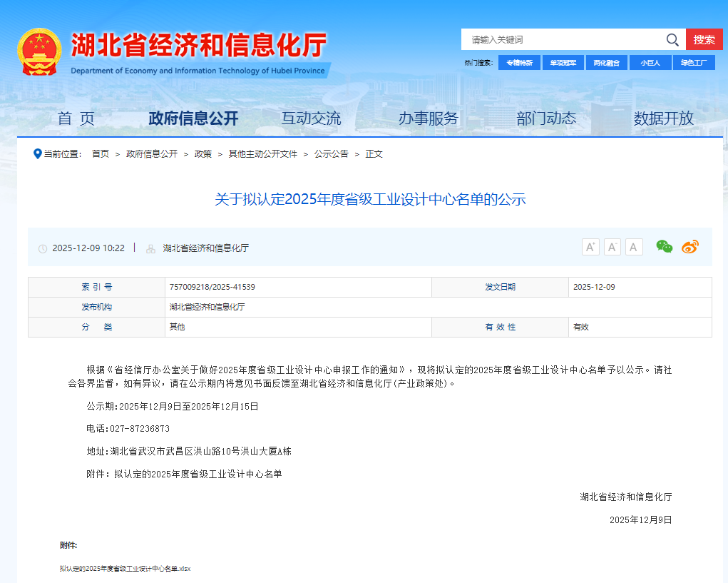Open 其他主动公开文件 breadcrumb link

(263, 154)
